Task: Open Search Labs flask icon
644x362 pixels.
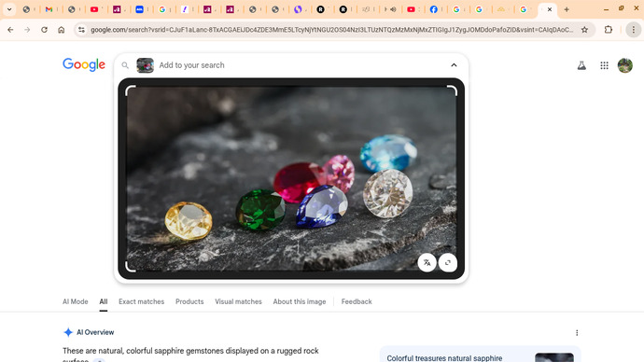Action: tap(581, 65)
